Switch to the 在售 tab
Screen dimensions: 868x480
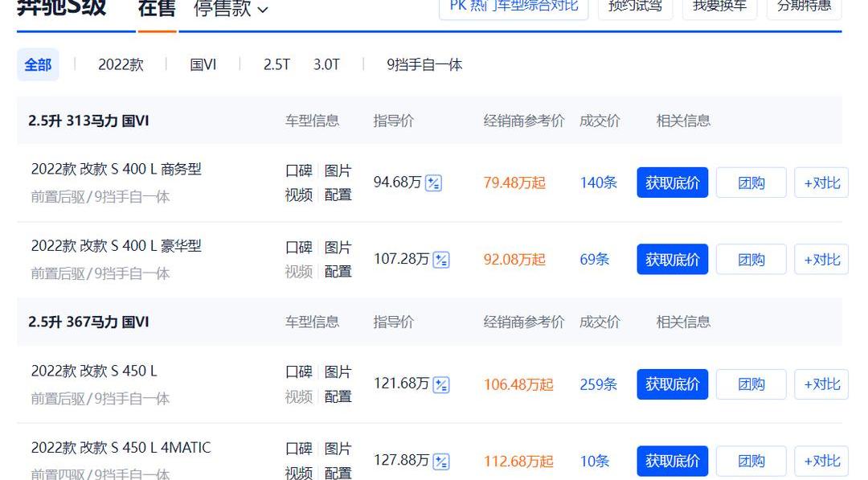(x=157, y=9)
